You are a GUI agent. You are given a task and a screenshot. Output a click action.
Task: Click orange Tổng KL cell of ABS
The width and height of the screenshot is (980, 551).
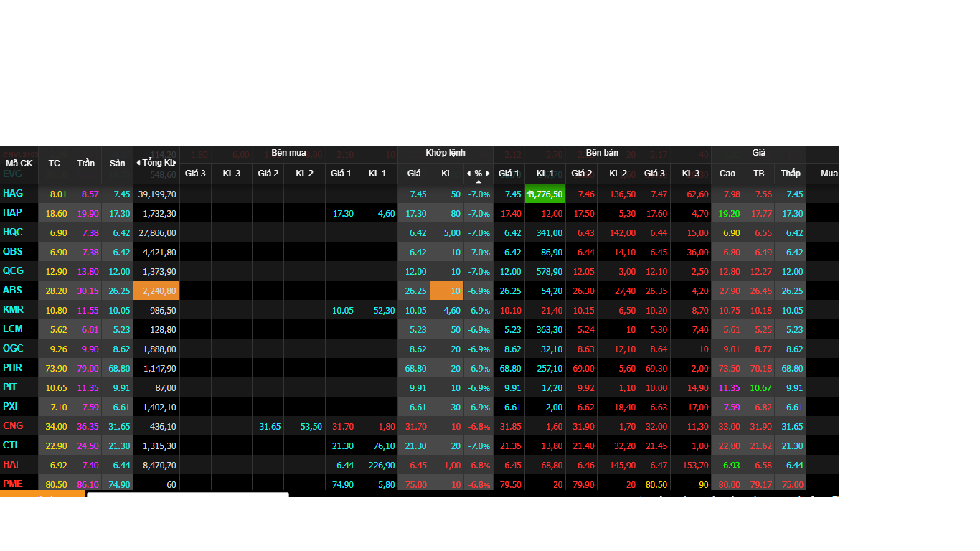(x=156, y=291)
